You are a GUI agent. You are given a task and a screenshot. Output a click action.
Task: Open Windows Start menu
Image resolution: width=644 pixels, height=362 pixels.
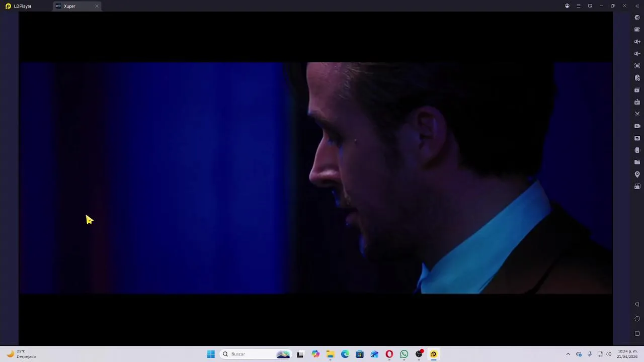(x=211, y=354)
